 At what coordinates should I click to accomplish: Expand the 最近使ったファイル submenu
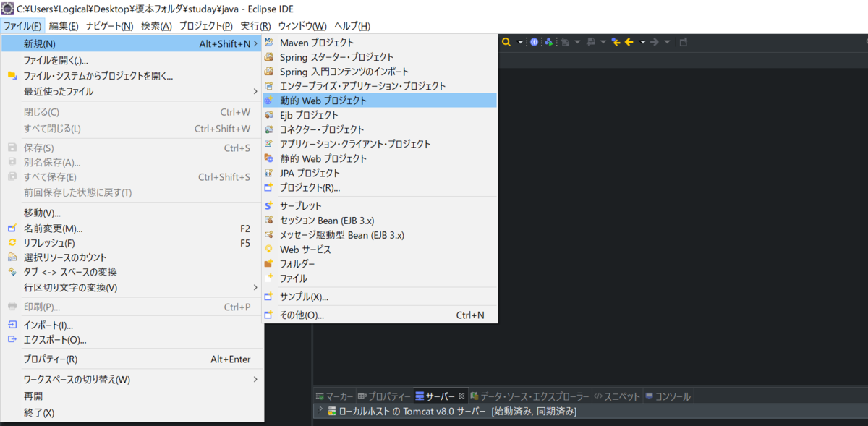point(255,92)
